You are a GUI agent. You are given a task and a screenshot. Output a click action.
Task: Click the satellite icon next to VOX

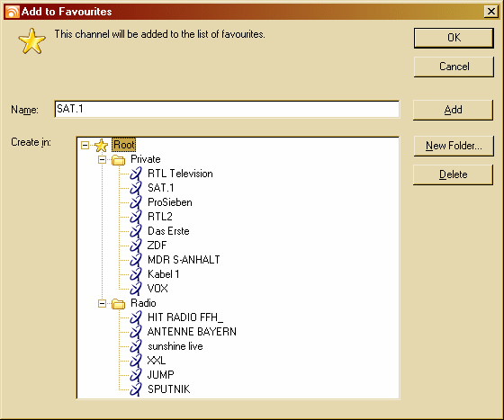point(136,289)
